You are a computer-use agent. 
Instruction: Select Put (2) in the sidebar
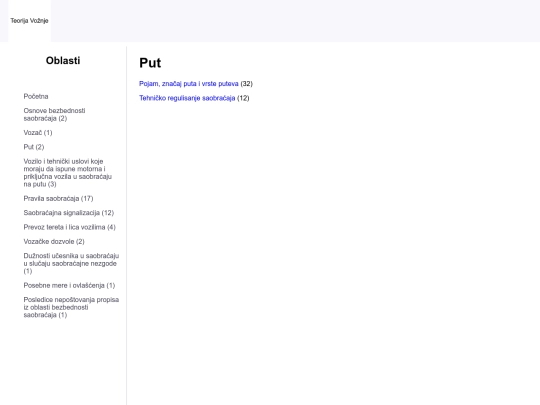pyautogui.click(x=34, y=147)
